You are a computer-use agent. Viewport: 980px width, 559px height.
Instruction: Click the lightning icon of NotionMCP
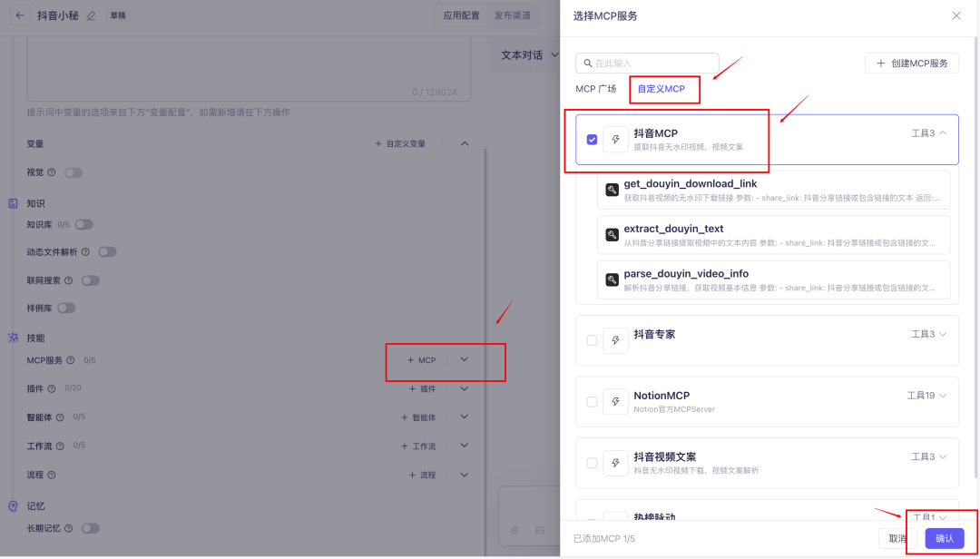tap(615, 401)
